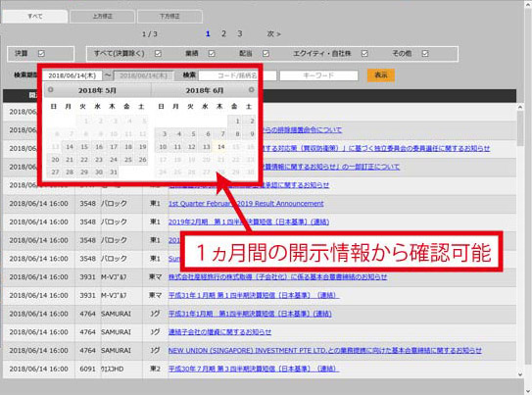Open 2019年2月期 第1四半期決算短信 link

point(249,222)
